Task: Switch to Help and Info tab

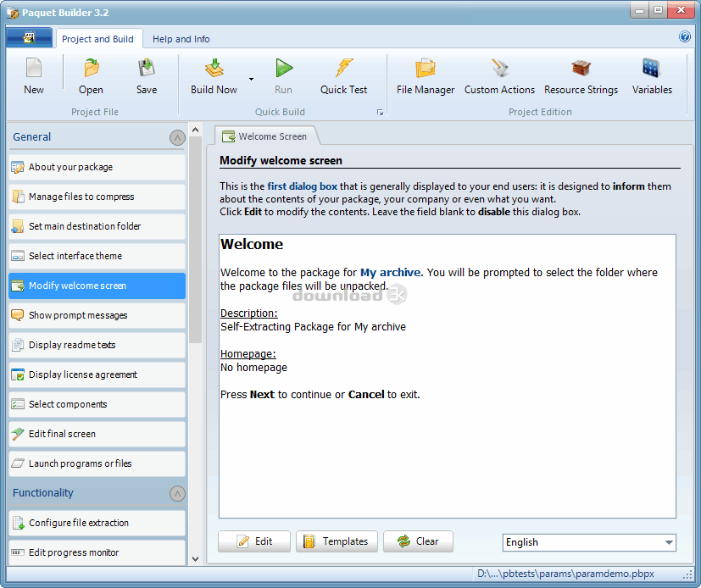Action: (x=181, y=39)
